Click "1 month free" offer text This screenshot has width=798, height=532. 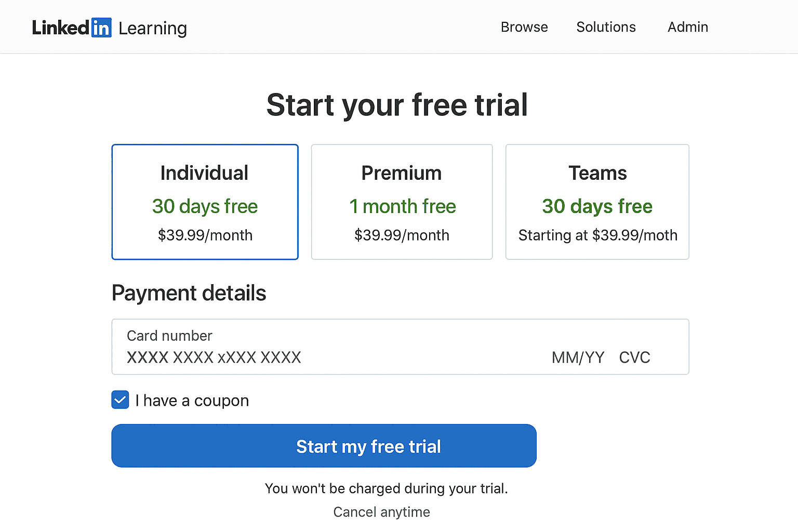(402, 206)
